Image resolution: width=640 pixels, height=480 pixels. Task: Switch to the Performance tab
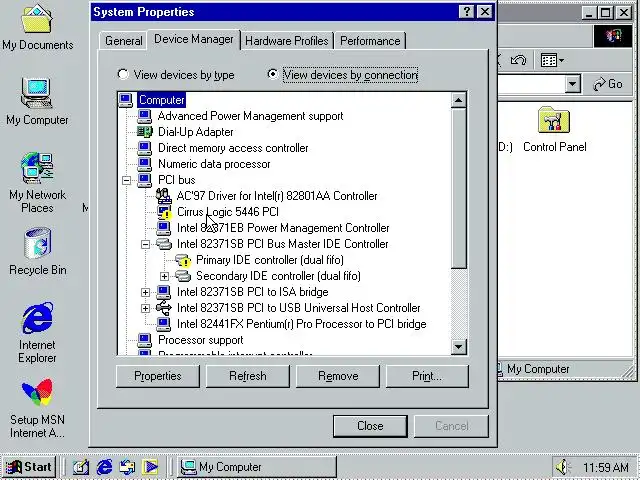(x=370, y=41)
